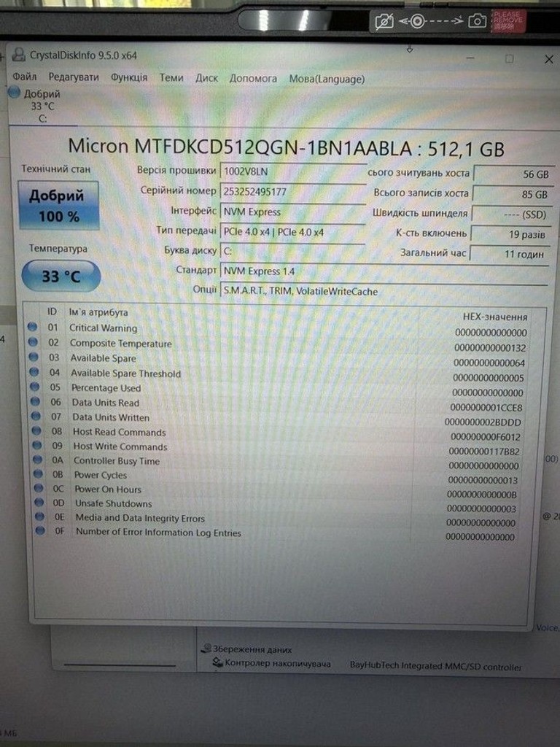Click the status dot of Composite Temperature row
Image resolution: width=560 pixels, height=747 pixels.
coord(33,342)
